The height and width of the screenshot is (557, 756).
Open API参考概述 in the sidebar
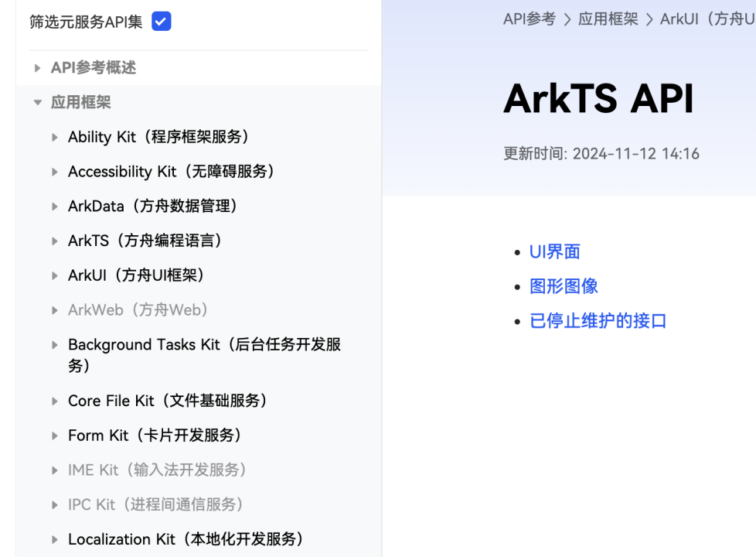(94, 67)
